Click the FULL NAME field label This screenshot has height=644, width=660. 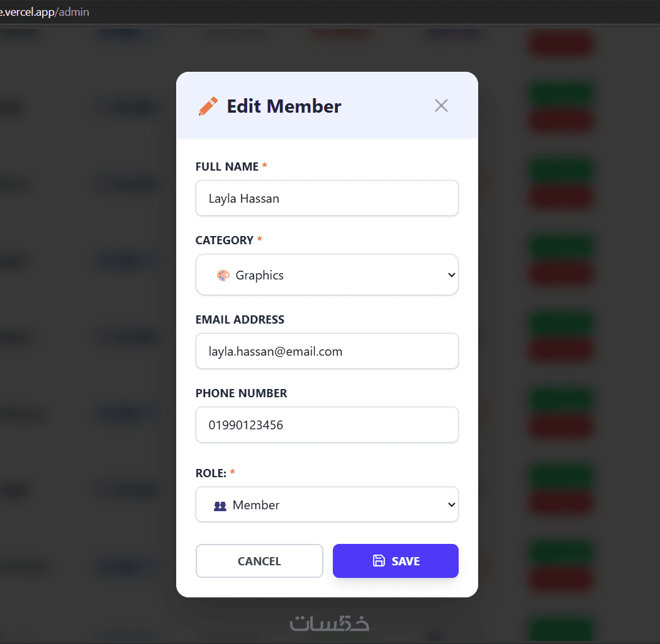point(227,167)
